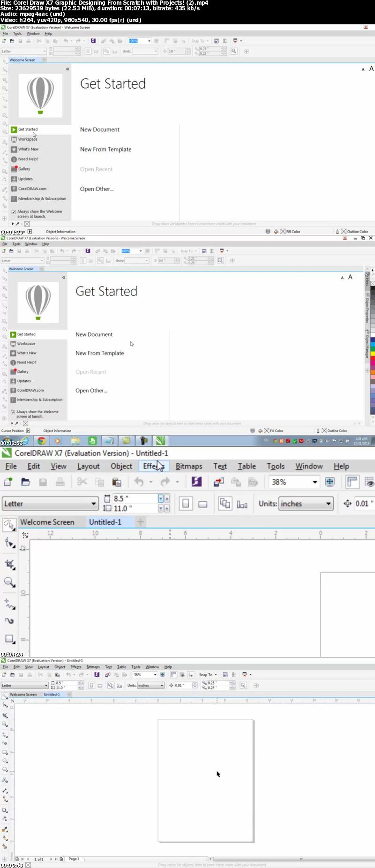Screen dimensions: 375x868
Task: Open Layout menu in 00:04:24 frame
Action: pos(88,466)
